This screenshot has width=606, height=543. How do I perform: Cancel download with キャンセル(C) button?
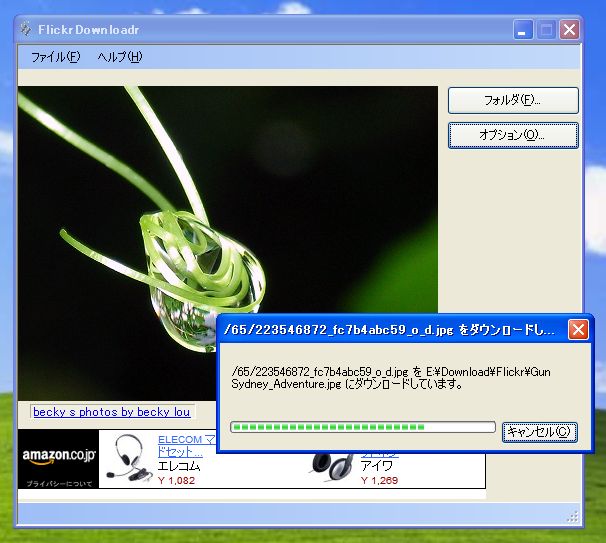click(x=540, y=432)
